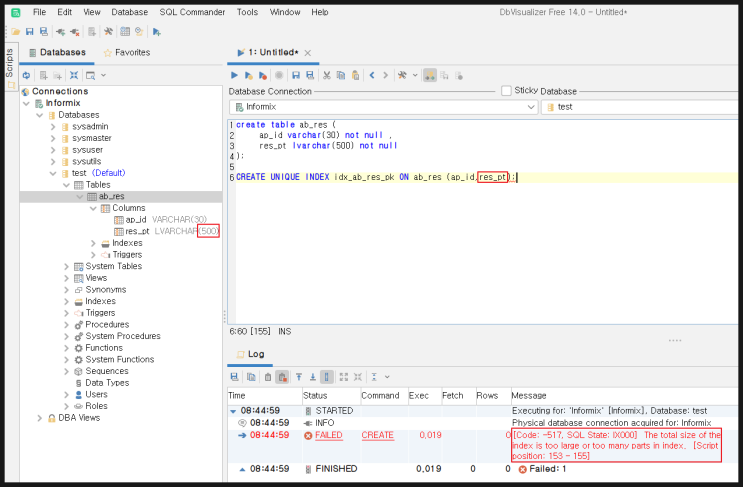Click the red FAILED error icon in log
Screen dimensions: 743x487
click(308, 436)
